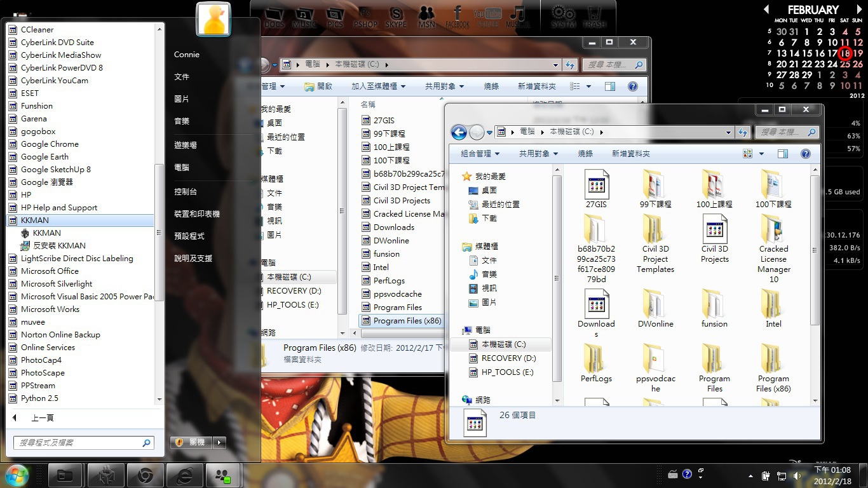
Task: Open 共用對象 dropdown in back window
Action: pyautogui.click(x=445, y=86)
